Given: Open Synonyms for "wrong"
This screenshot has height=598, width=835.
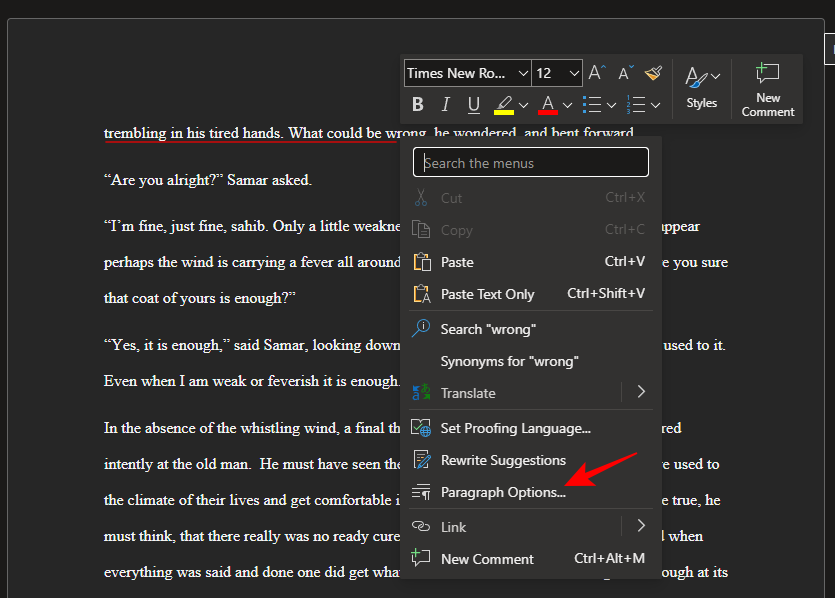Looking at the screenshot, I should [530, 361].
